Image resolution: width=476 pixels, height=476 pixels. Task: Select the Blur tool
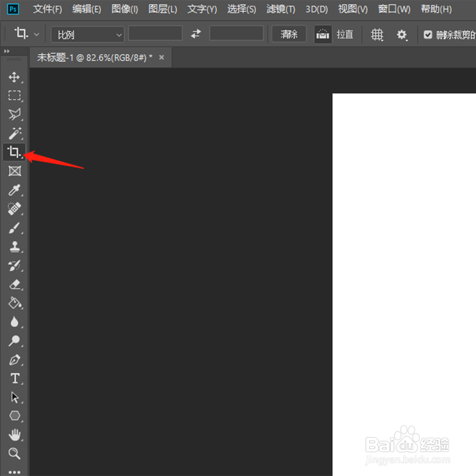click(15, 322)
